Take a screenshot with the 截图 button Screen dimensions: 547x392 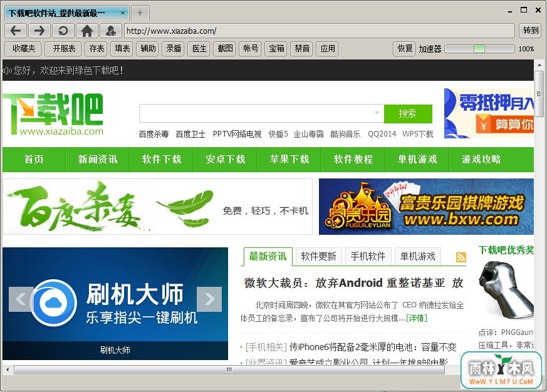[x=225, y=48]
